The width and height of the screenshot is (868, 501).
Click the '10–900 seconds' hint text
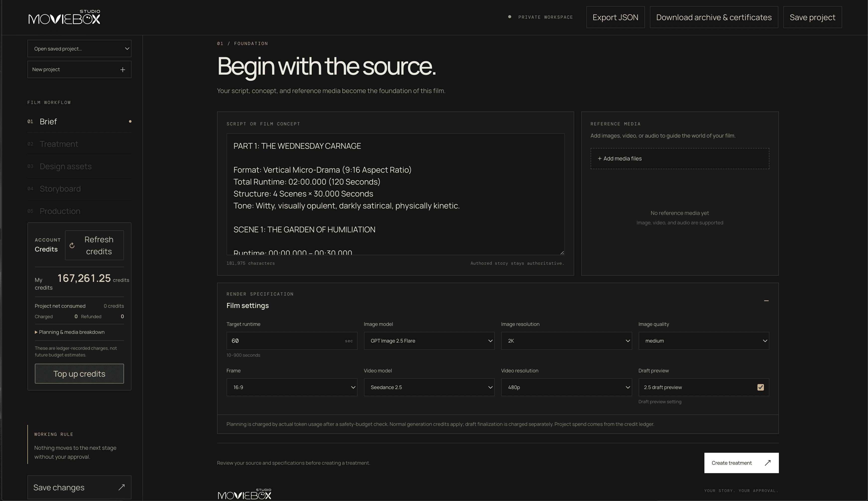pos(243,355)
